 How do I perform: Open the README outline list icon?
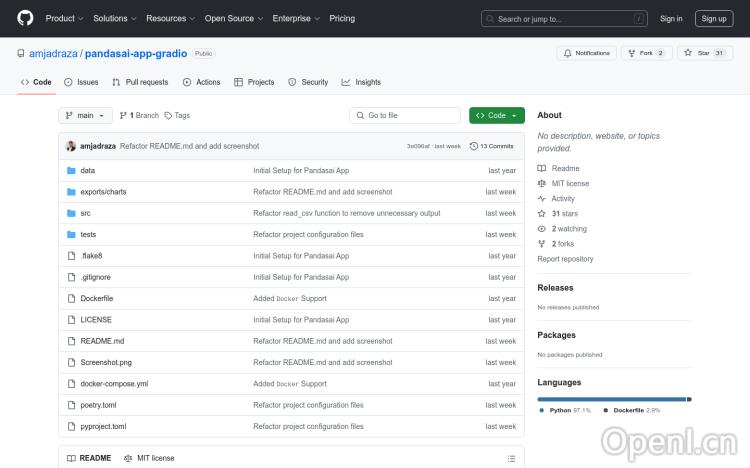click(x=511, y=458)
